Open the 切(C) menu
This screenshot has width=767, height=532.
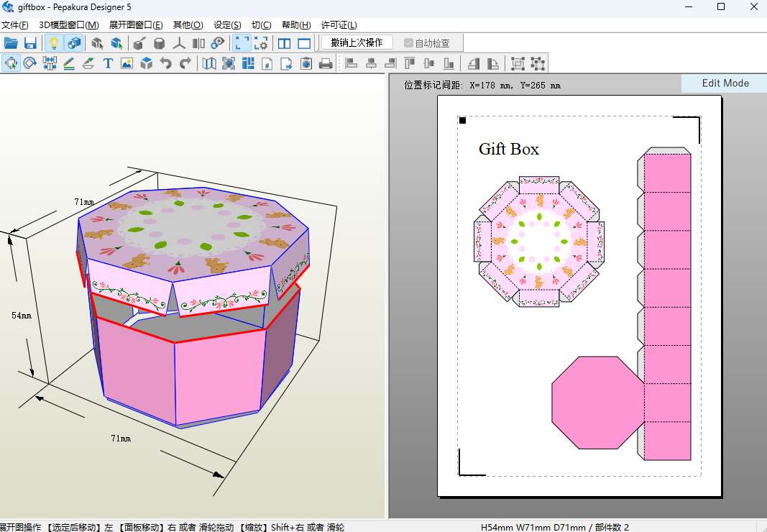click(261, 25)
